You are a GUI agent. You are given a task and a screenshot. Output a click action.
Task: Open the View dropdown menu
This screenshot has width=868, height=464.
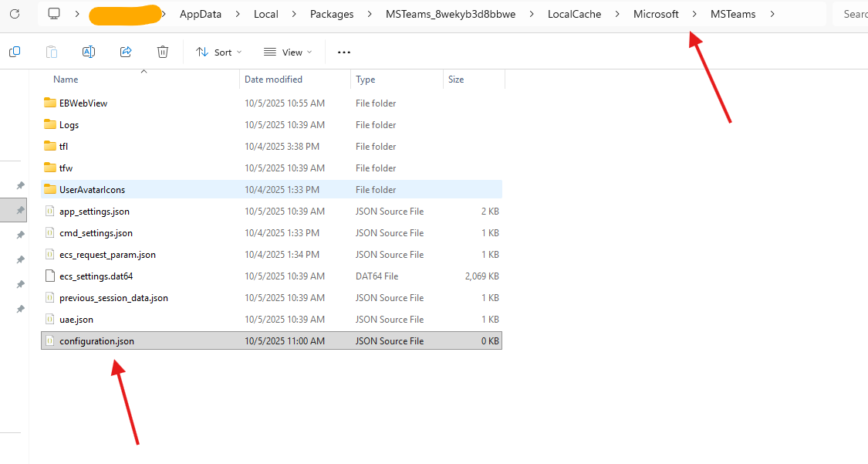[x=288, y=52]
